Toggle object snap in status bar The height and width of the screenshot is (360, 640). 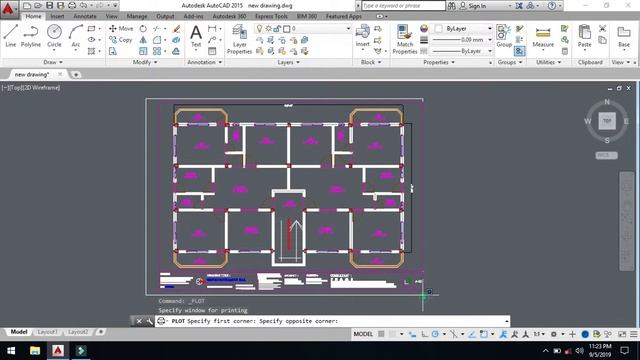[484, 334]
